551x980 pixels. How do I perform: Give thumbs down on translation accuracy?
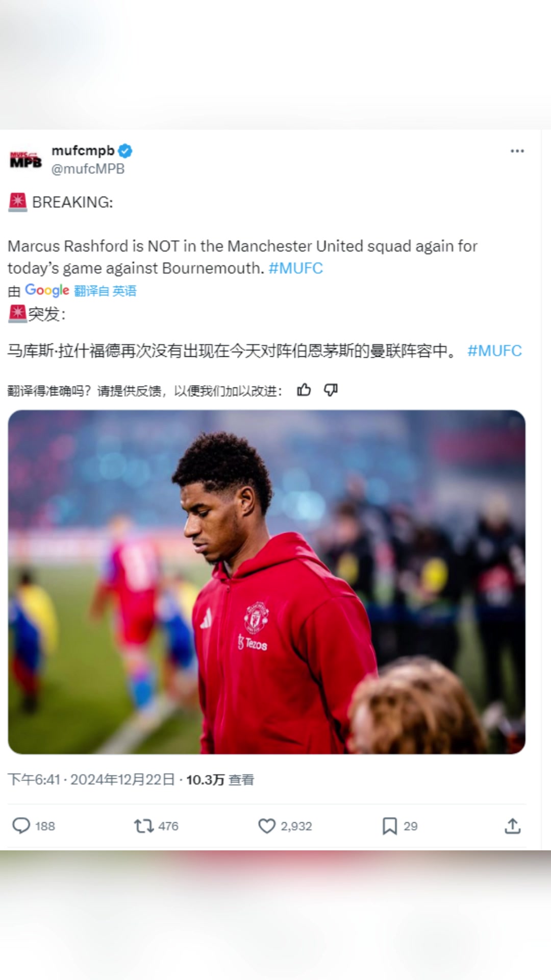[331, 390]
